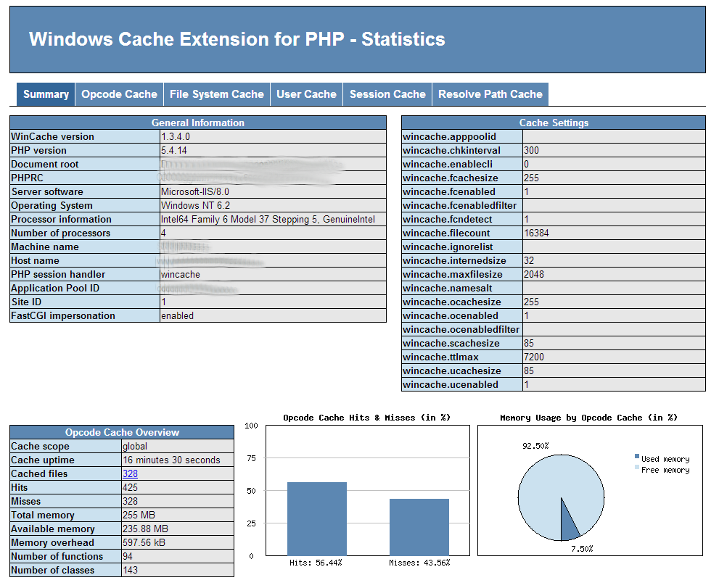Screen dimensions: 719x588
Task: Select the Misses row value '328'
Action: [x=130, y=502]
